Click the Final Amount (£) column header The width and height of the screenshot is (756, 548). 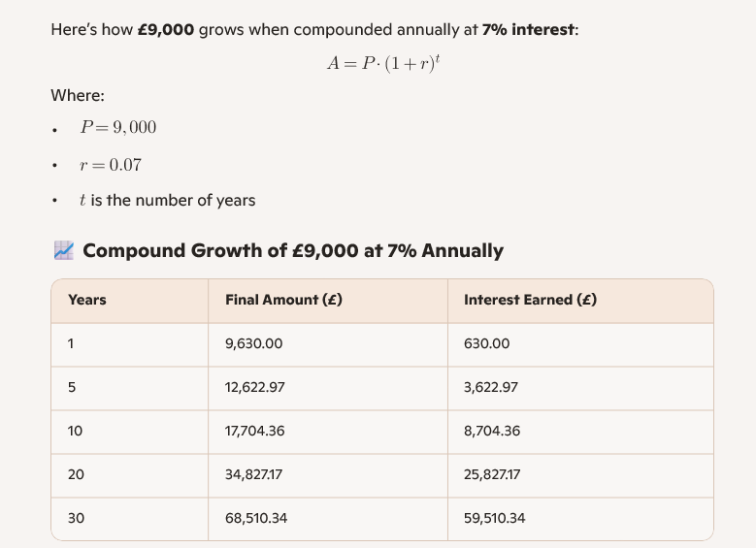tap(283, 301)
